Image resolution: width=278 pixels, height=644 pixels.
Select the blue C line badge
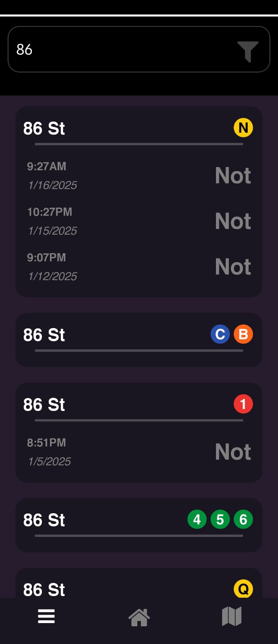[x=220, y=334]
